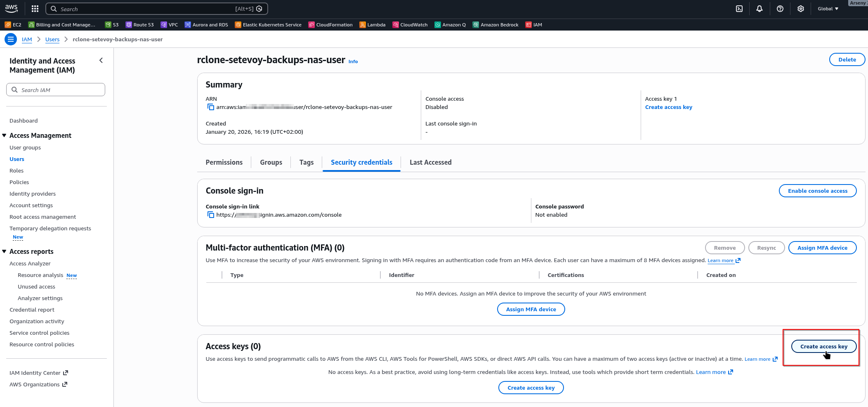Viewport: 868px width, 407px height.
Task: Switch to the Last Accessed tab
Action: coord(430,163)
